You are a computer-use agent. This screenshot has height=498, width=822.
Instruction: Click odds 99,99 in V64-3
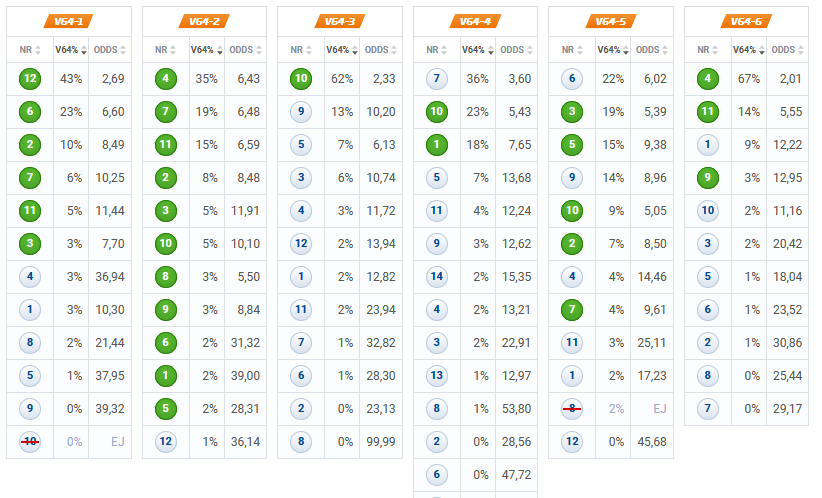pos(381,442)
